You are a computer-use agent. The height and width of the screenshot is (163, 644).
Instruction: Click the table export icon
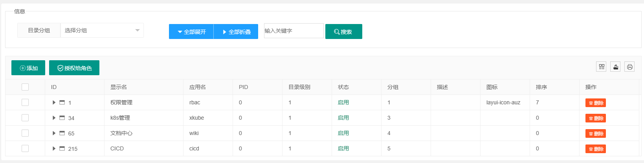tap(615, 67)
